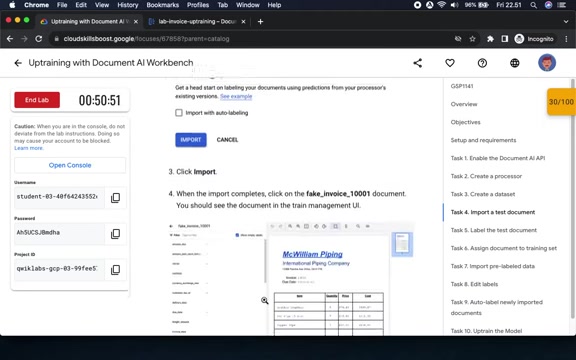Expand the tab search chevron in Chrome
Viewport: 576px width, 360px height.
click(566, 22)
